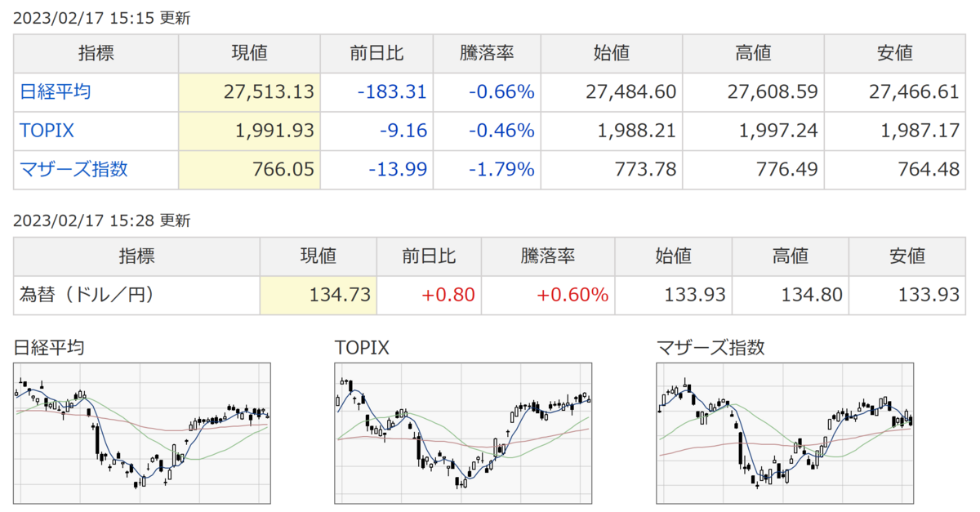The width and height of the screenshot is (980, 512).
Task: Click the マザーズ指数 candlestick chart thumbnail
Action: (785, 433)
